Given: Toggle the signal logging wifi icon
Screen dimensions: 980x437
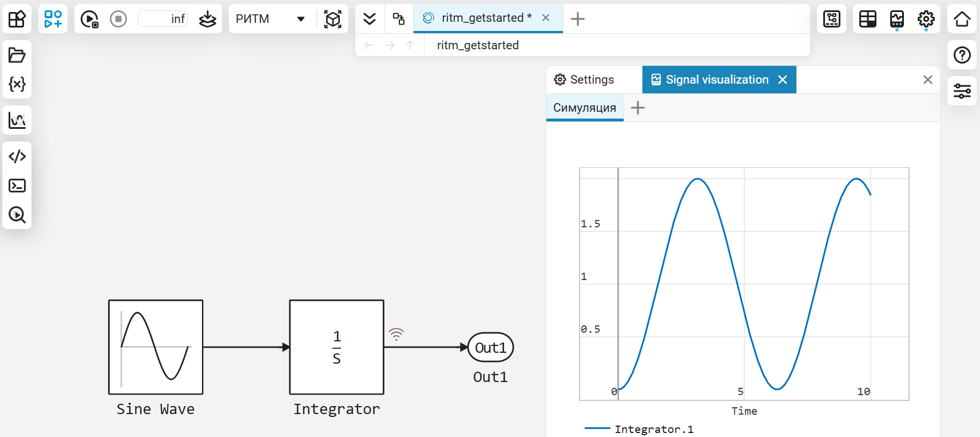Looking at the screenshot, I should click(396, 334).
